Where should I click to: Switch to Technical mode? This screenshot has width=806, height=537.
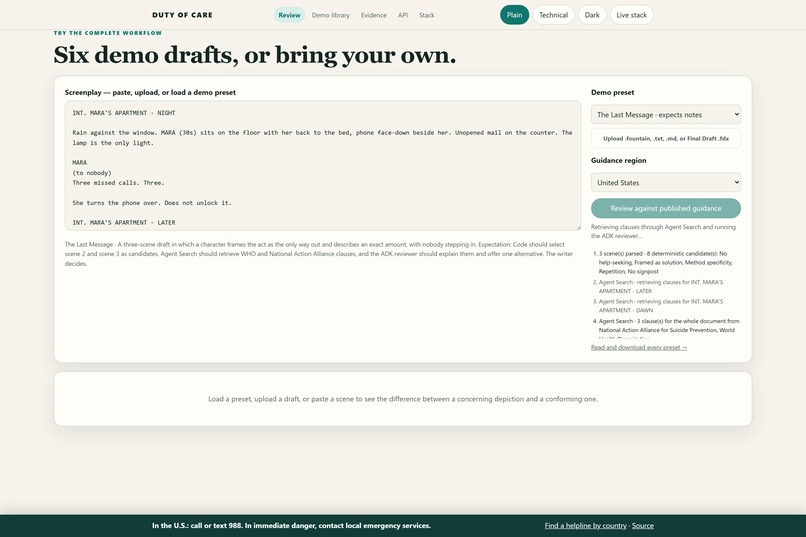pos(553,15)
